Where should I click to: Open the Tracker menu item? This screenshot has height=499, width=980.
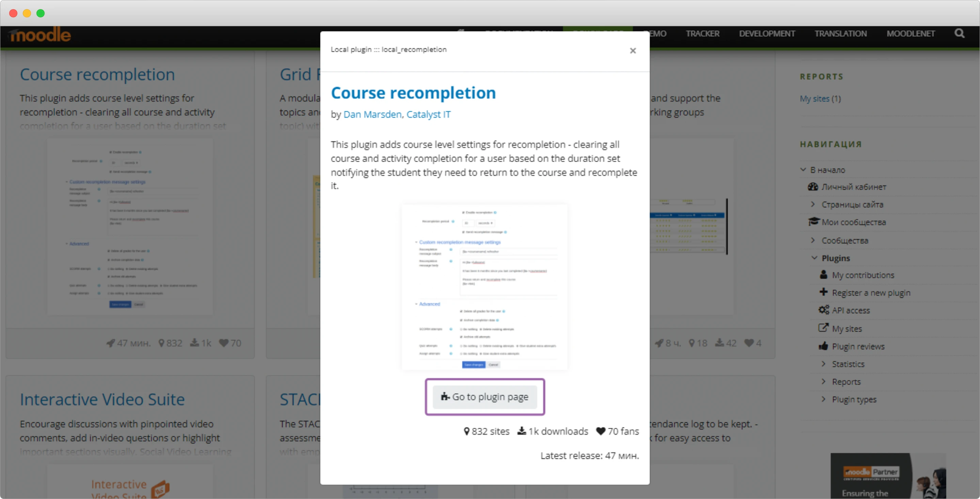tap(702, 33)
